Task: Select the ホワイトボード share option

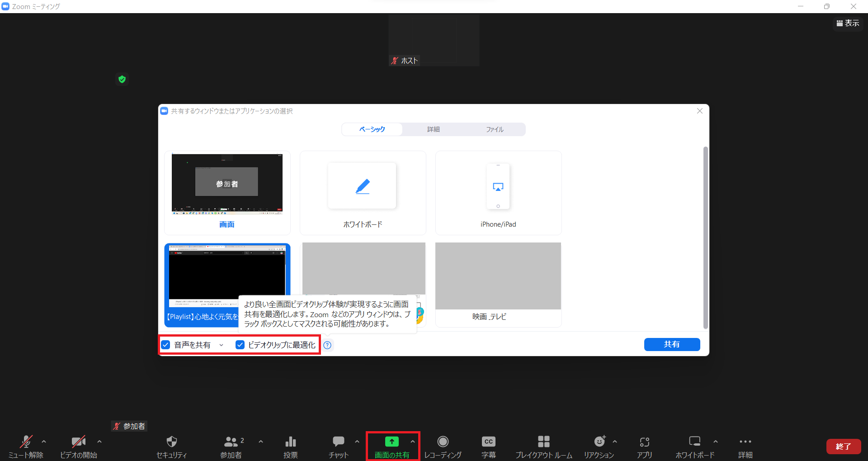Action: pyautogui.click(x=363, y=193)
